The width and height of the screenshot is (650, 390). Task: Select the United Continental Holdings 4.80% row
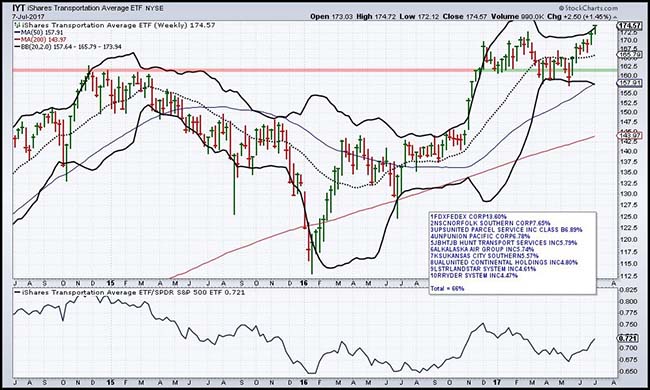click(x=504, y=262)
